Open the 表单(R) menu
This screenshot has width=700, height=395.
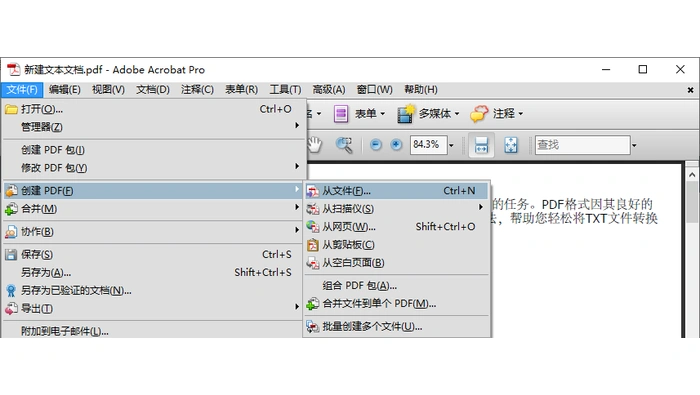click(x=242, y=90)
